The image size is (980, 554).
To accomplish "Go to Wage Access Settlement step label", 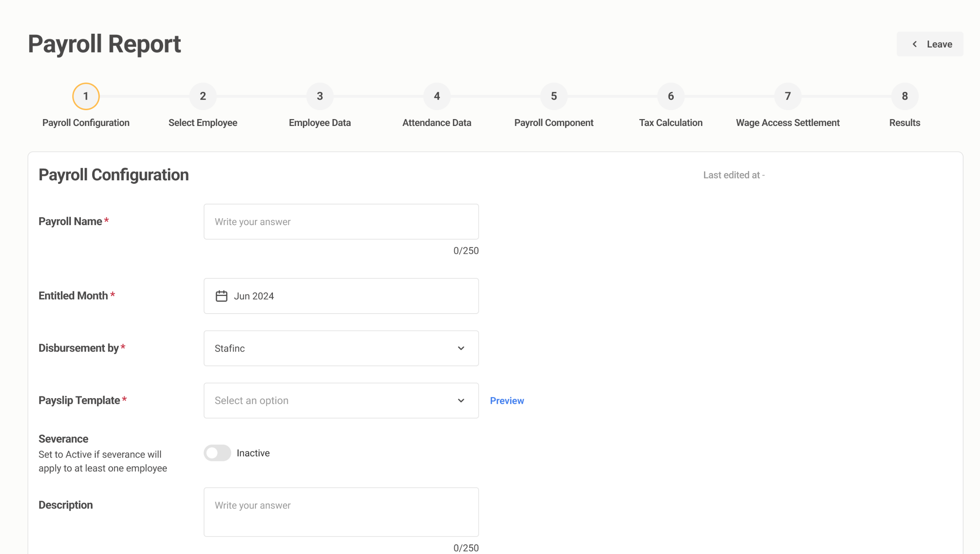I will (x=787, y=123).
